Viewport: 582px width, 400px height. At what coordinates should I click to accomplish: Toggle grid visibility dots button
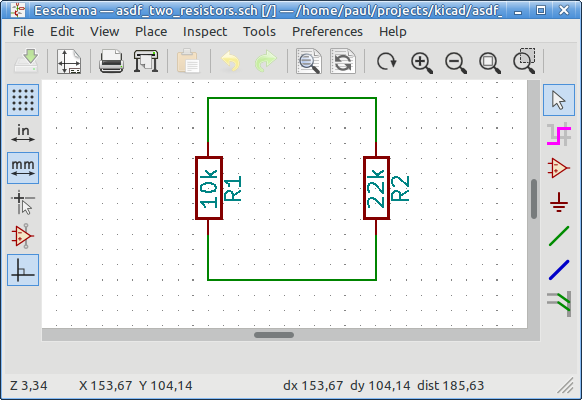pyautogui.click(x=23, y=100)
